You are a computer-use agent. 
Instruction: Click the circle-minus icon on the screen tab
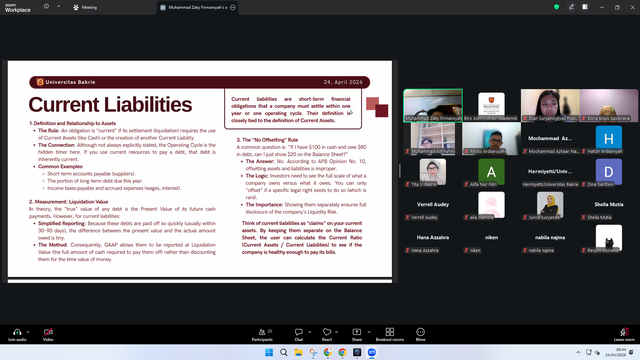click(233, 7)
